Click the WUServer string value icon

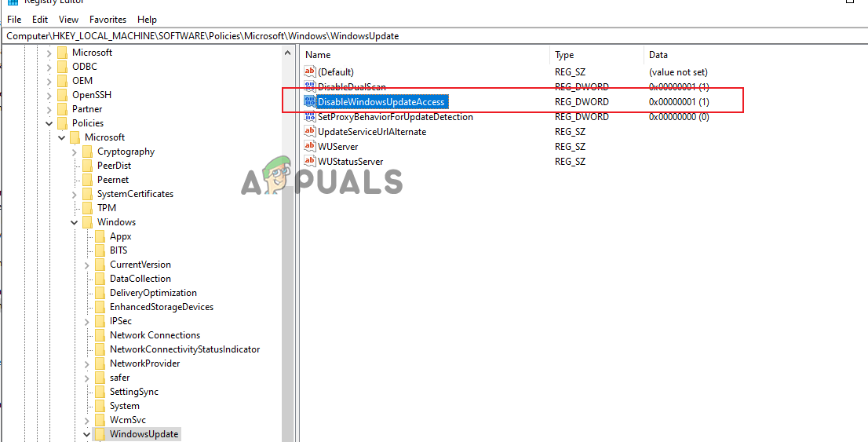(309, 147)
